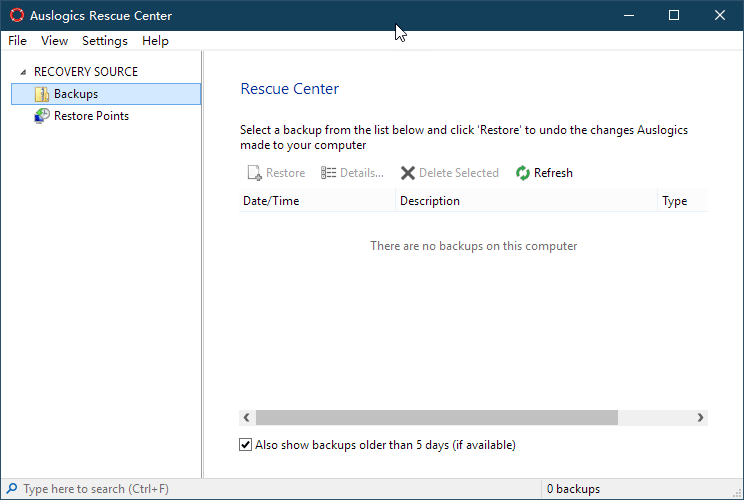Click the Details list icon
The width and height of the screenshot is (744, 500).
point(328,173)
